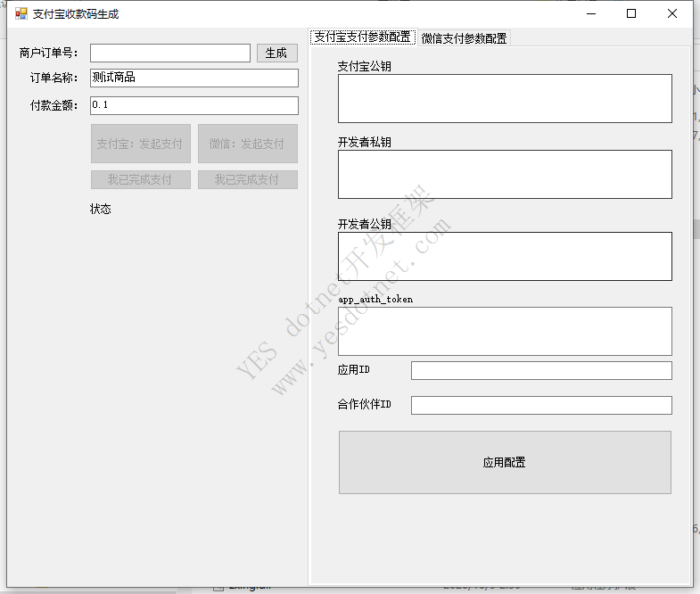Viewport: 700px width, 594px height.
Task: Click the 订单名称 field containing 测试商品
Action: tap(194, 78)
